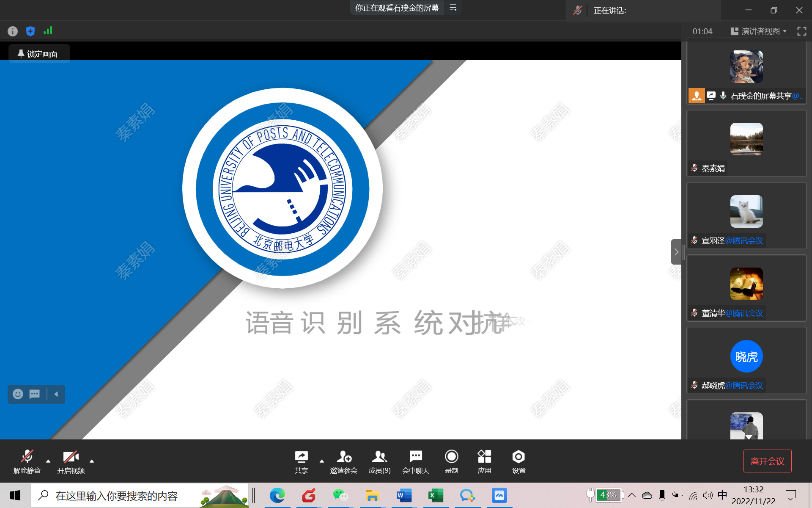
Task: Click the 离开会议 button
Action: 767,461
